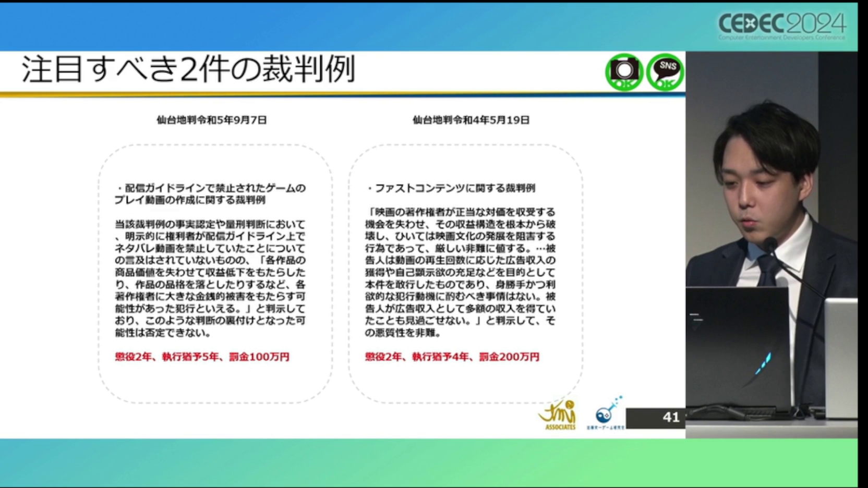Click the silver laptop beside the podium

point(840,359)
